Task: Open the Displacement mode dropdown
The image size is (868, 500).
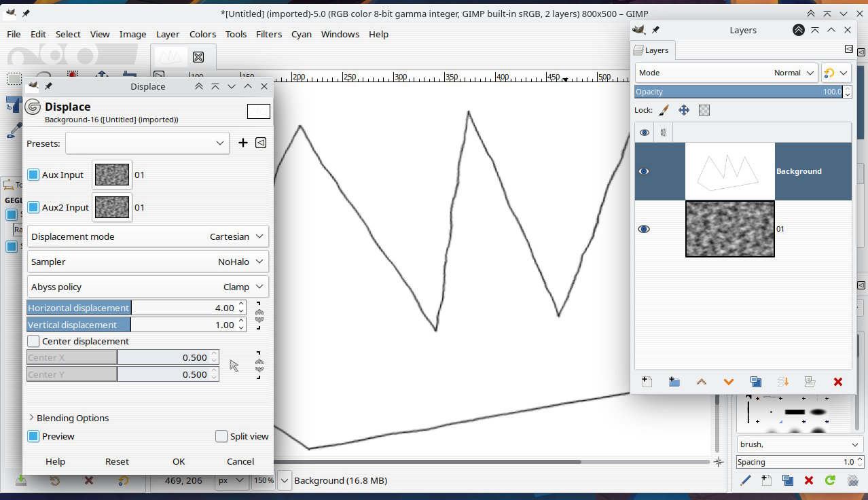Action: tap(147, 236)
